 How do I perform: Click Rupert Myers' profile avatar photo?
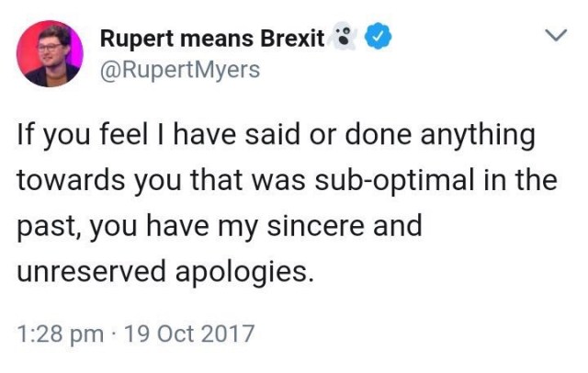(x=48, y=53)
